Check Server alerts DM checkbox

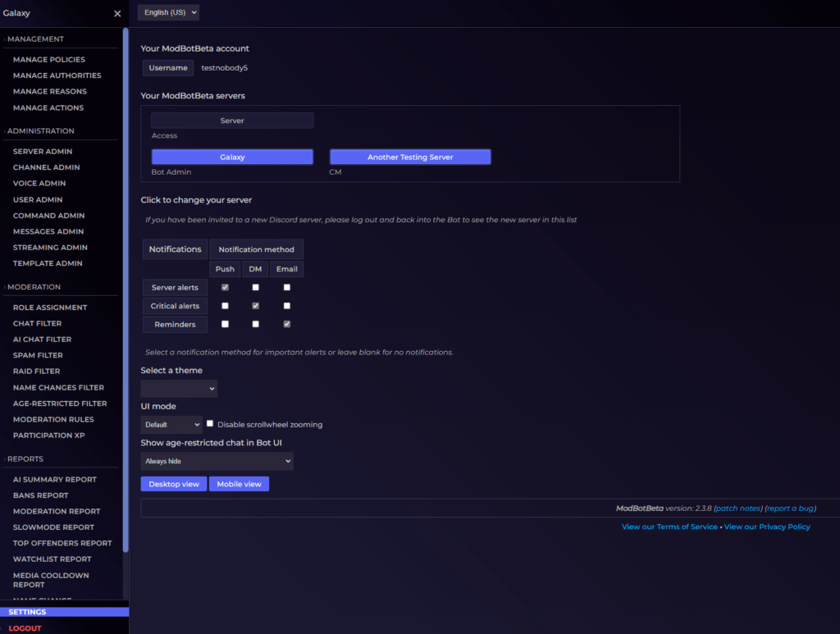pyautogui.click(x=256, y=287)
